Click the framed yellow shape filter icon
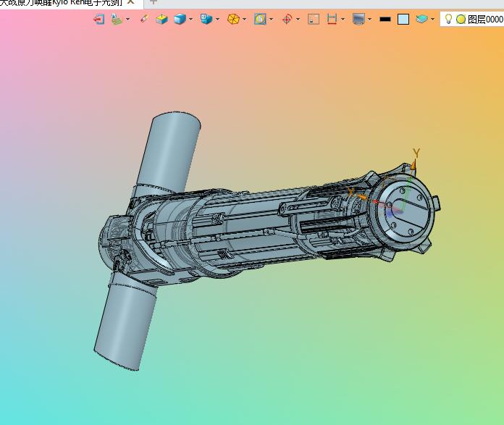The width and height of the screenshot is (504, 425). 260,20
